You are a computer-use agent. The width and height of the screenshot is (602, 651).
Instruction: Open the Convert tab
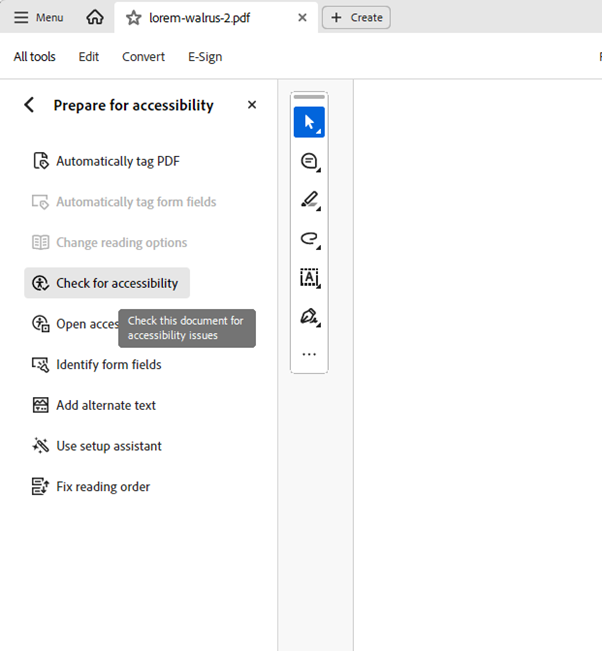pos(143,57)
